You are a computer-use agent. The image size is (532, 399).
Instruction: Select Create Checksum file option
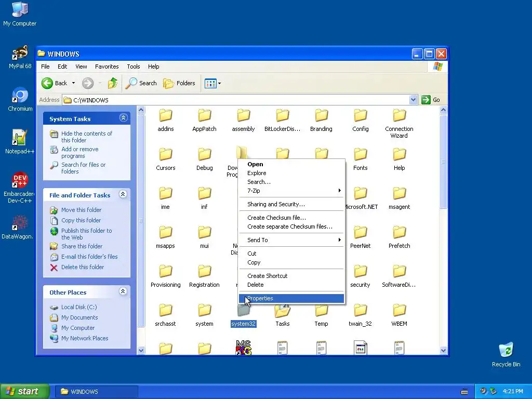point(291,218)
